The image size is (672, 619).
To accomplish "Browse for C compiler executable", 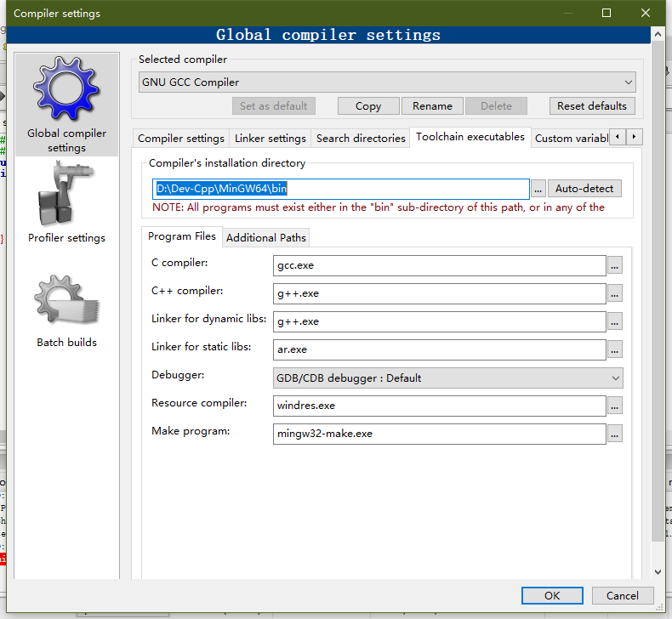I will click(614, 265).
